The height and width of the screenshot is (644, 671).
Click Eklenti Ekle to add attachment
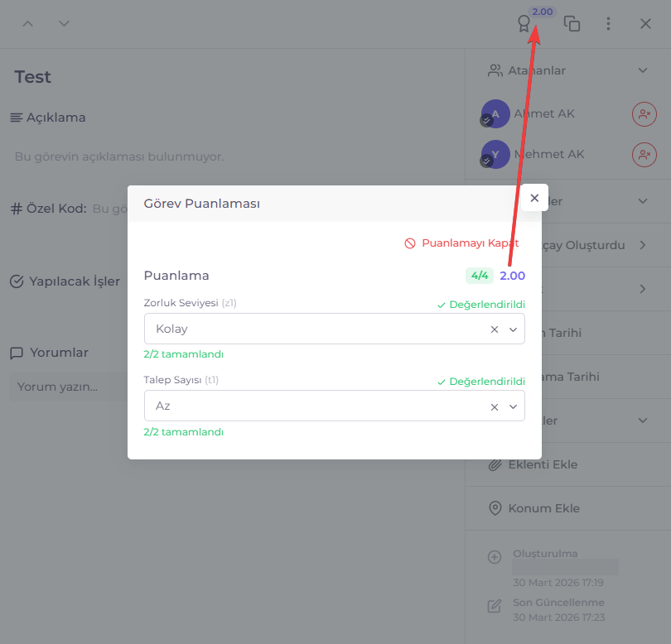[542, 464]
